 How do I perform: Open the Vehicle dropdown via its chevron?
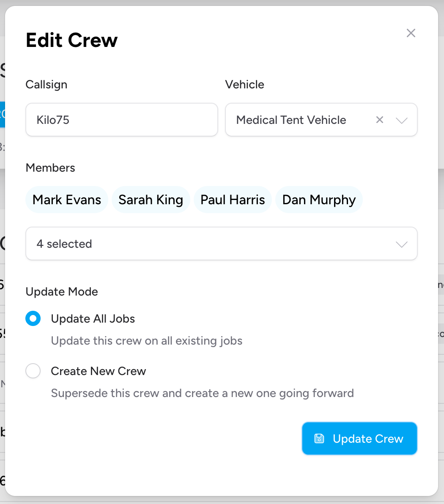(401, 120)
